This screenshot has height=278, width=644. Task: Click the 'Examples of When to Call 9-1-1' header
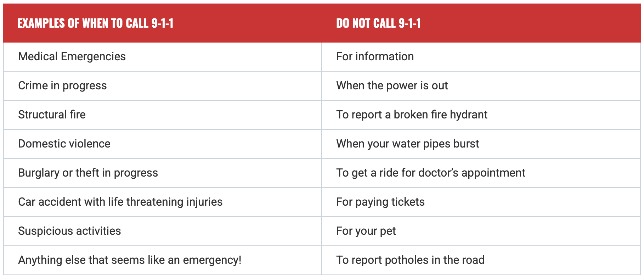95,23
